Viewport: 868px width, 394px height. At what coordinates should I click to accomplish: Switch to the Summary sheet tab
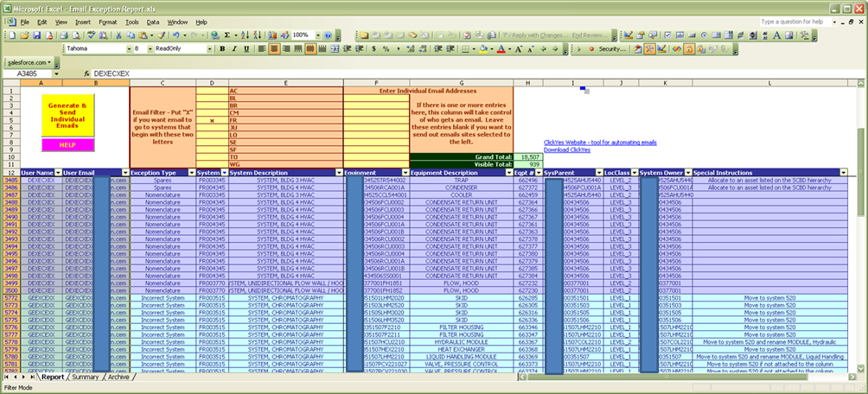click(x=86, y=377)
